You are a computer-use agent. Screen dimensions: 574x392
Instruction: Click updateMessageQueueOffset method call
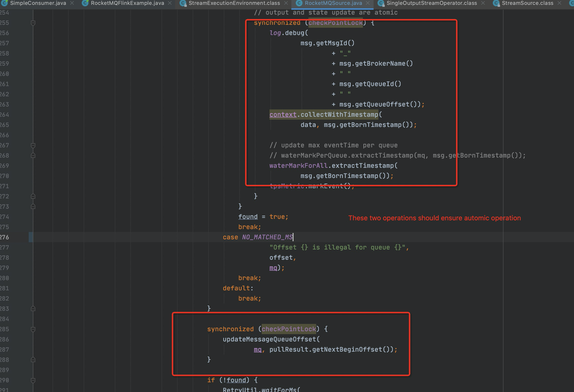pos(269,339)
